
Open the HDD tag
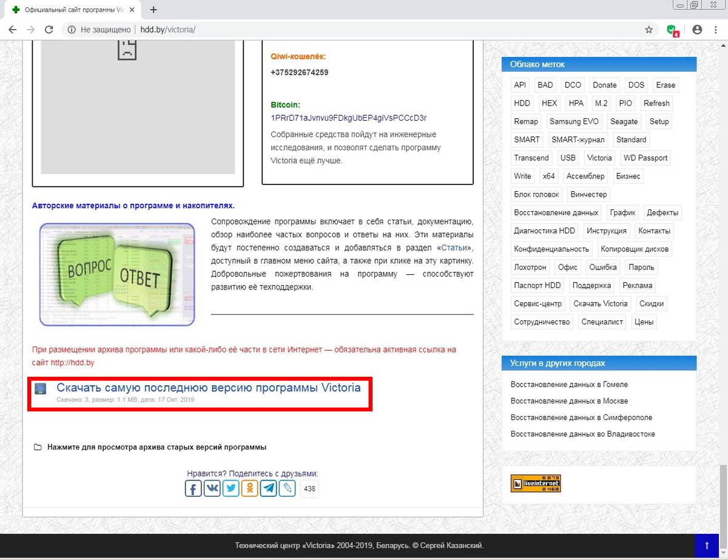(522, 103)
